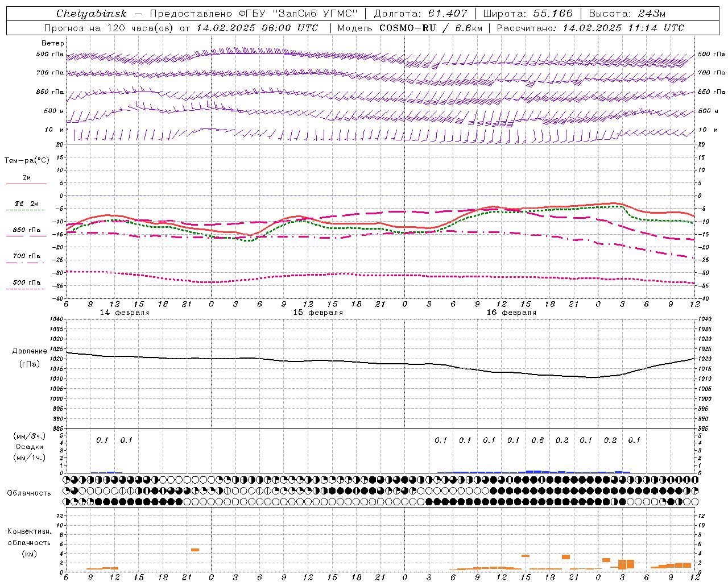
Task: Click the Рассчитано: 14.02.2025 11:14 UTC timestamp
Action: coord(590,28)
